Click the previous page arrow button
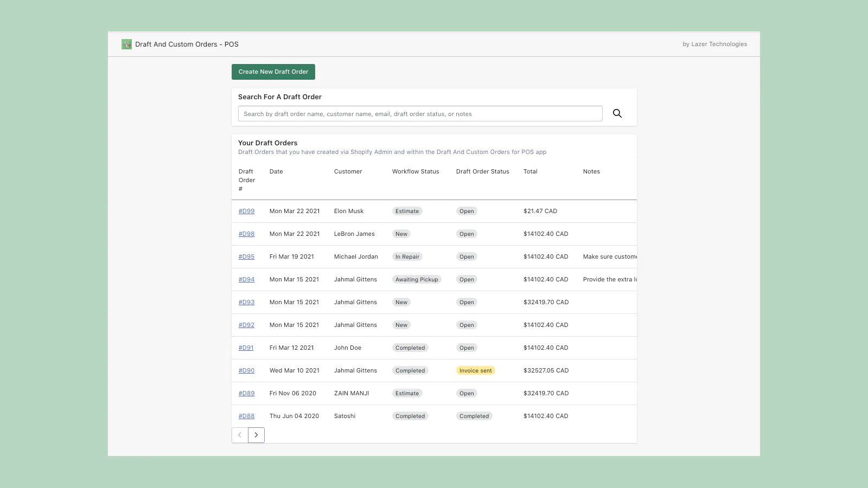 pos(240,435)
